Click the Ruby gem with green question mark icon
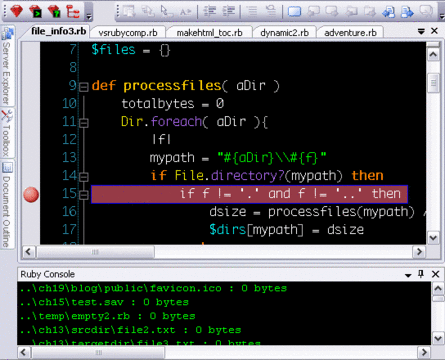 [x=54, y=11]
